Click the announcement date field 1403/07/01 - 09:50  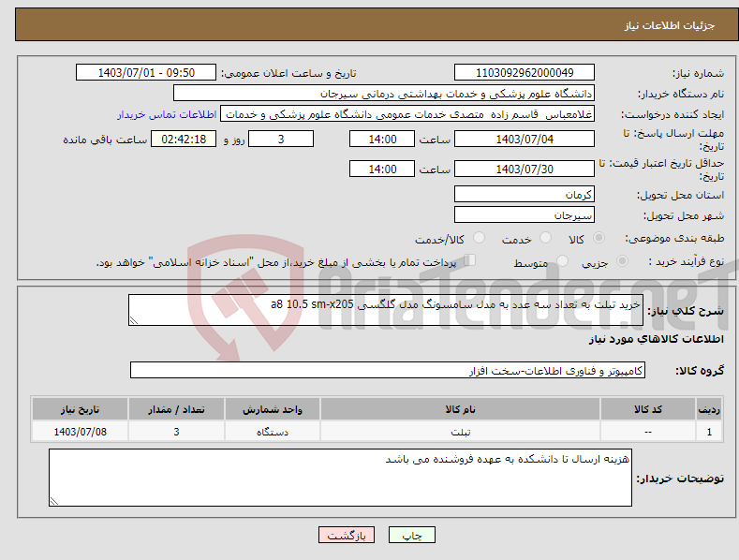tap(146, 73)
